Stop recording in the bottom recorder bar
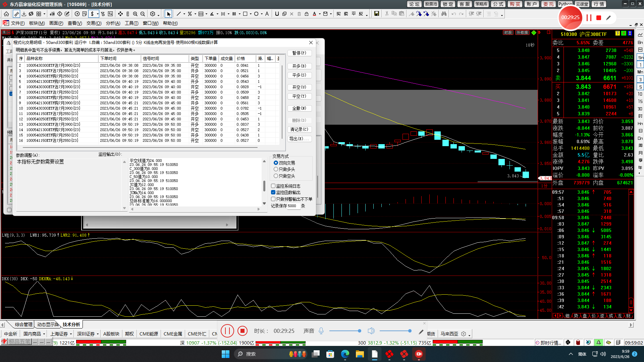644x362 pixels. point(242,331)
